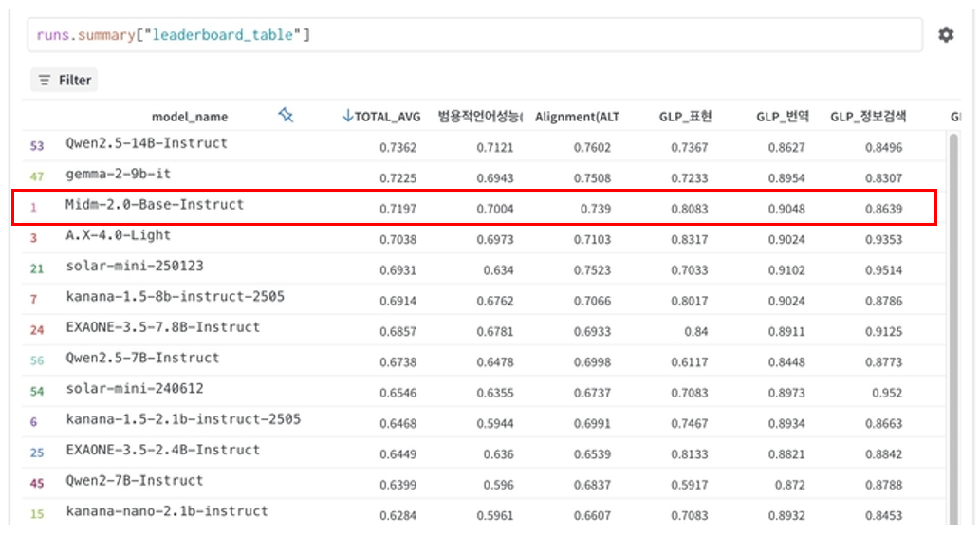980x536 pixels.
Task: Click GLP_정보검색 value 0.9514
Action: 884,269
